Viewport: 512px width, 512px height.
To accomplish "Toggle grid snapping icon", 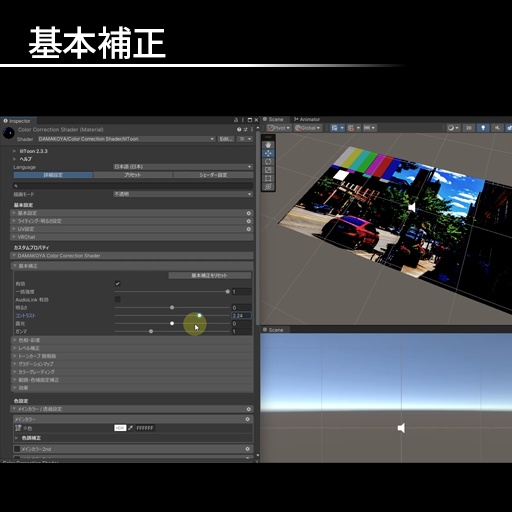I will pyautogui.click(x=351, y=128).
